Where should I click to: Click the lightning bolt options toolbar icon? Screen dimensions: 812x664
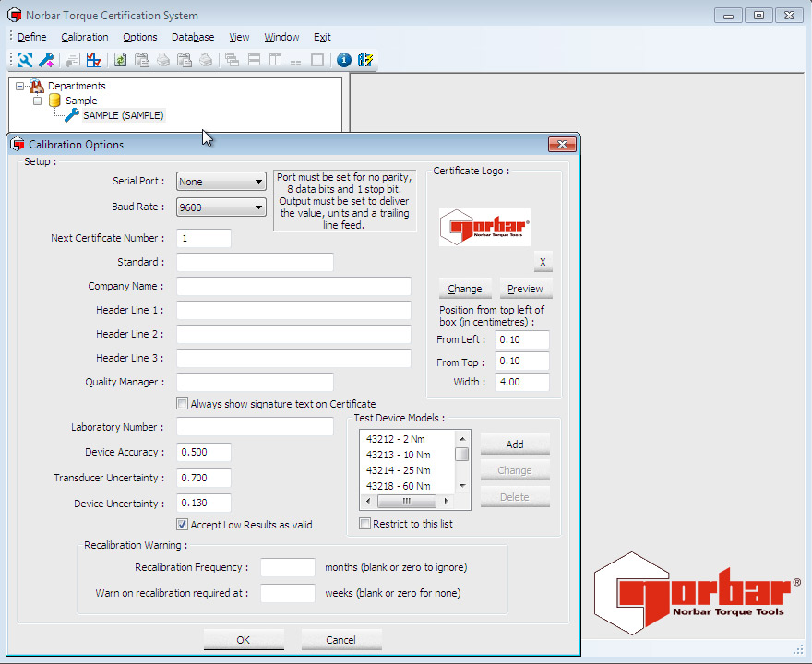click(365, 60)
